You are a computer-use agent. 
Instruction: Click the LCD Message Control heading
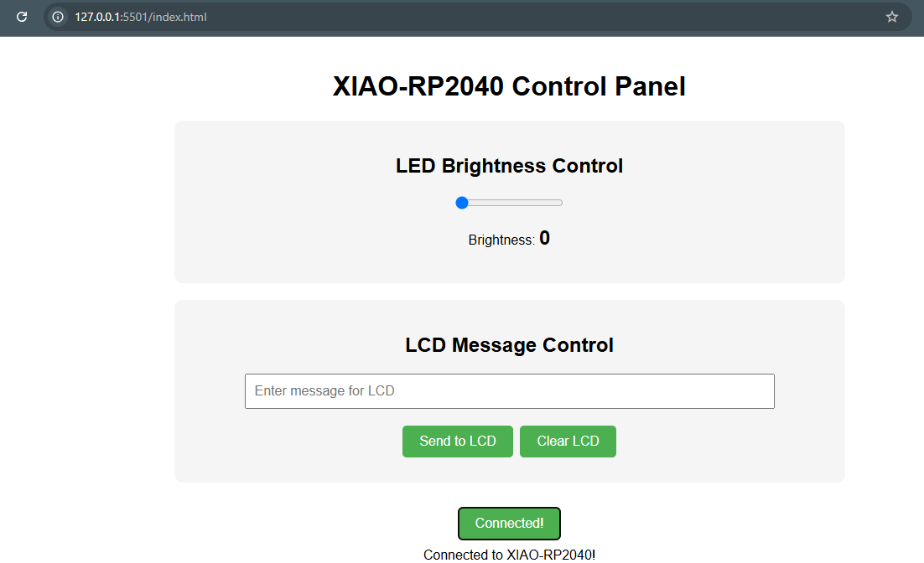[509, 345]
